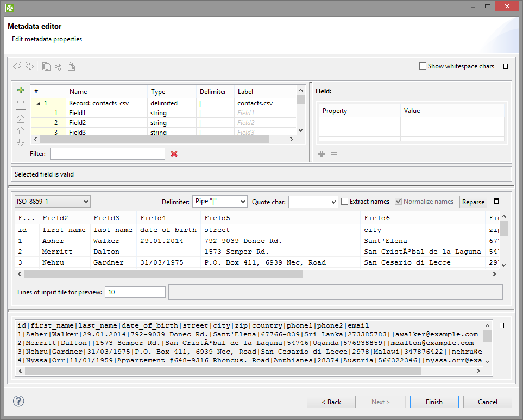
Task: Click the redo arrow icon in toolbar
Action: [x=29, y=66]
